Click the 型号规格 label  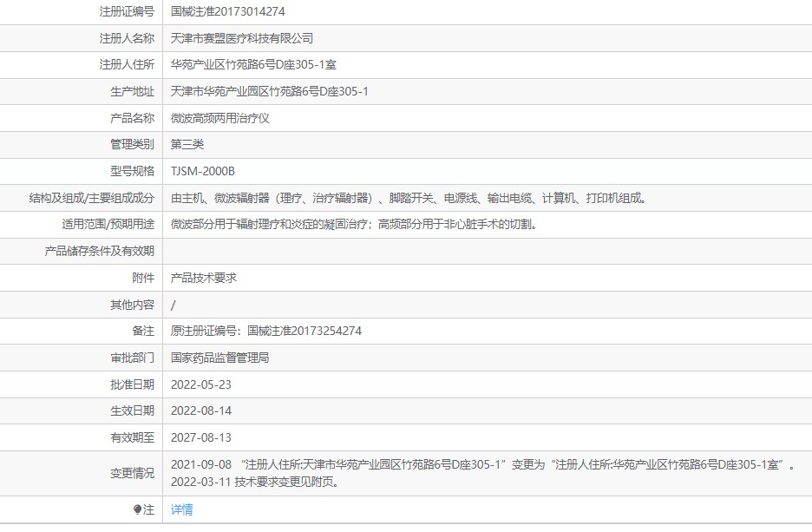coord(132,172)
